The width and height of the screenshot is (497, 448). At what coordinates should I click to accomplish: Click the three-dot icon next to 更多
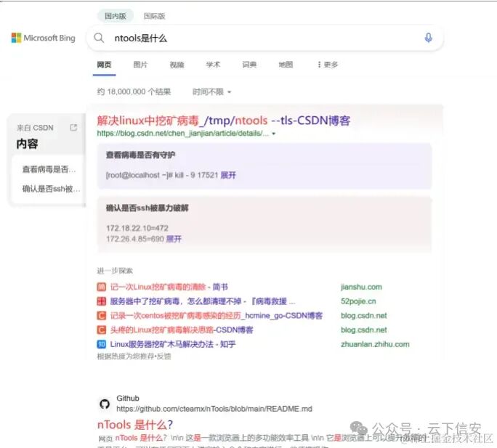click(319, 65)
